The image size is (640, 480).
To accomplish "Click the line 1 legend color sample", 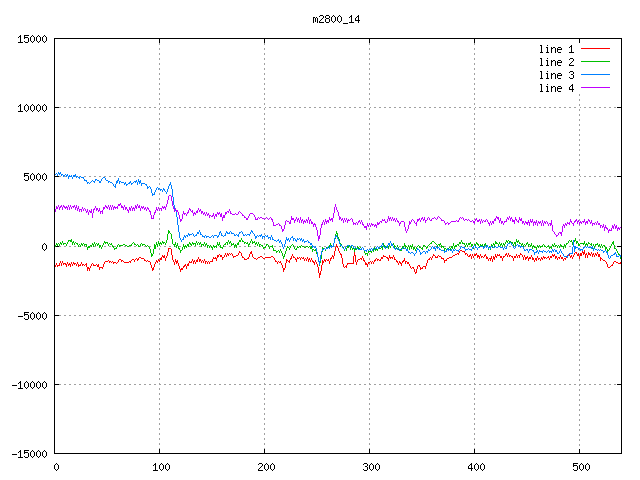I will tap(595, 49).
